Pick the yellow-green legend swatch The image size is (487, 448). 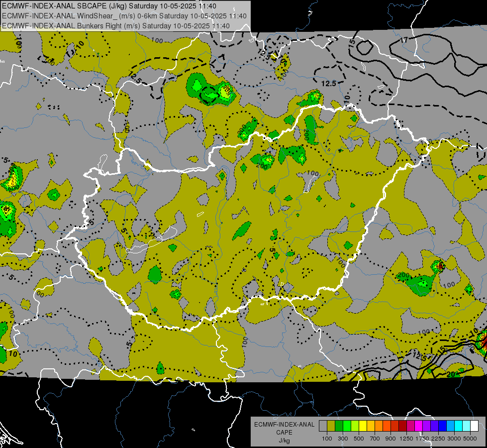click(355, 426)
